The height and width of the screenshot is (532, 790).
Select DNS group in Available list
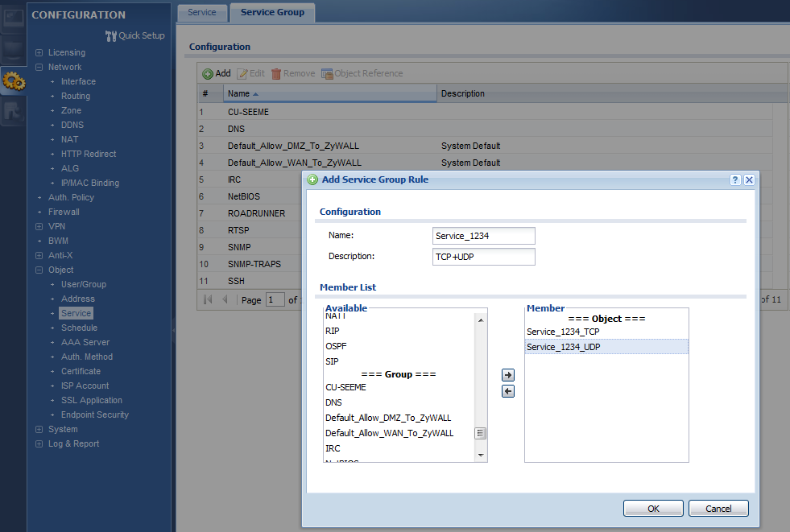click(399, 402)
